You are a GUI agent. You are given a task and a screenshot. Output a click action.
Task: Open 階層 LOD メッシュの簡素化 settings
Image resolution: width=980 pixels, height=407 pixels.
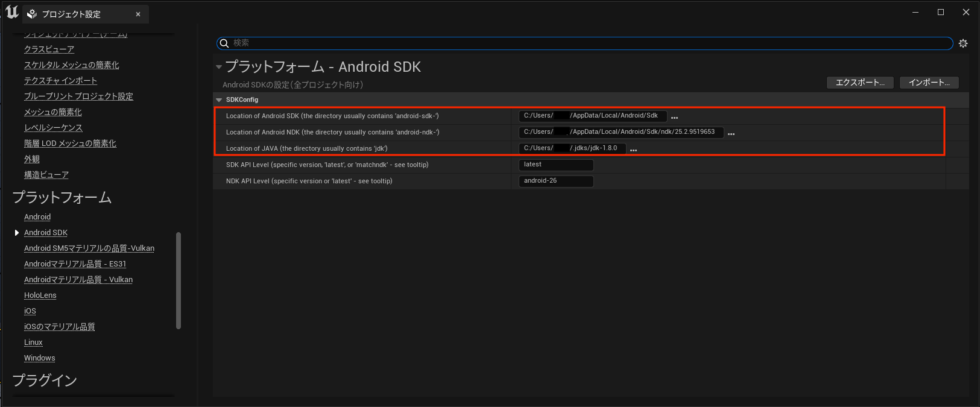[x=70, y=144]
